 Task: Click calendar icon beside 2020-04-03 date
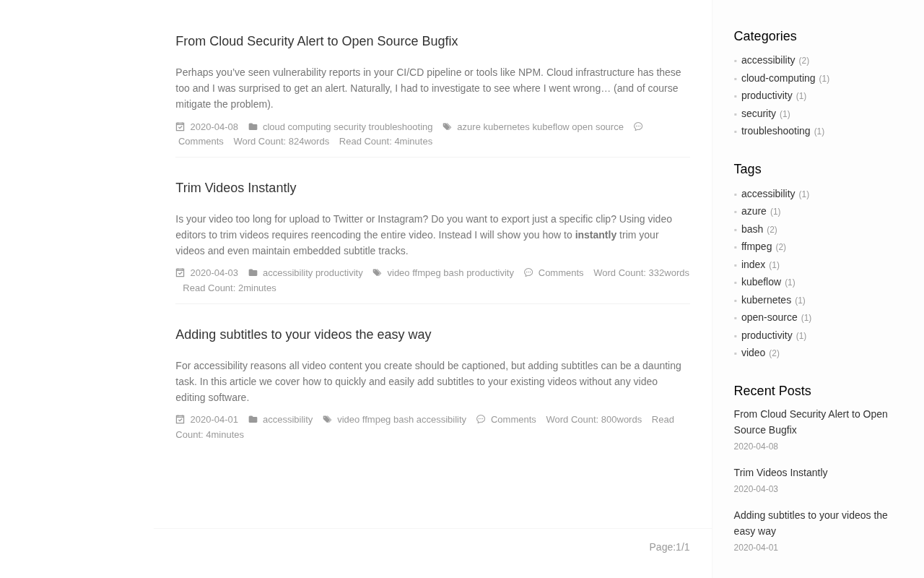point(180,273)
